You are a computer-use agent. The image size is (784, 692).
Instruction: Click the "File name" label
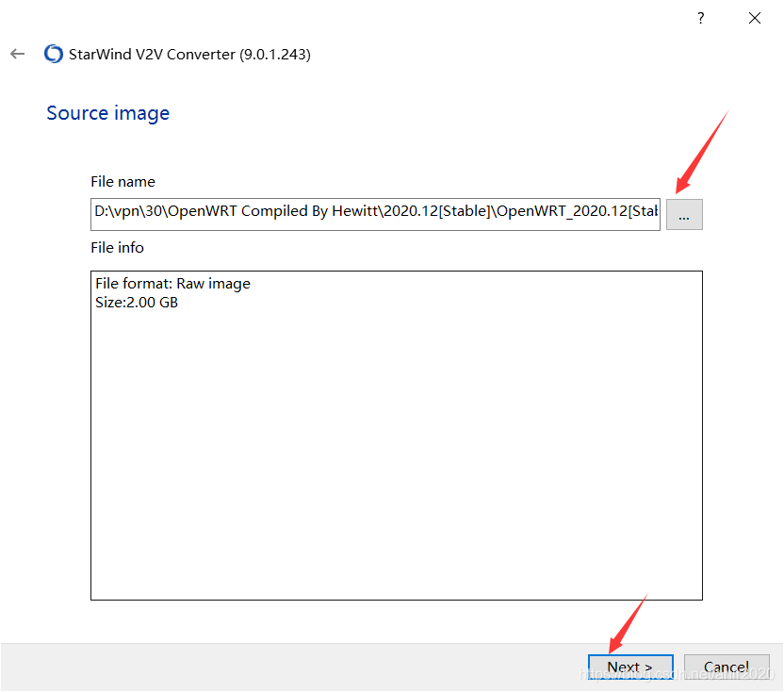tap(123, 182)
